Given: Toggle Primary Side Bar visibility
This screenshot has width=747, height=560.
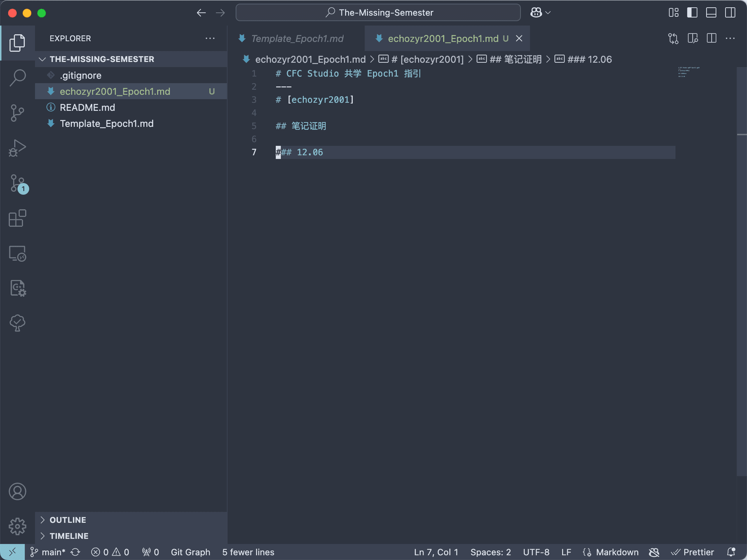Looking at the screenshot, I should [x=692, y=13].
